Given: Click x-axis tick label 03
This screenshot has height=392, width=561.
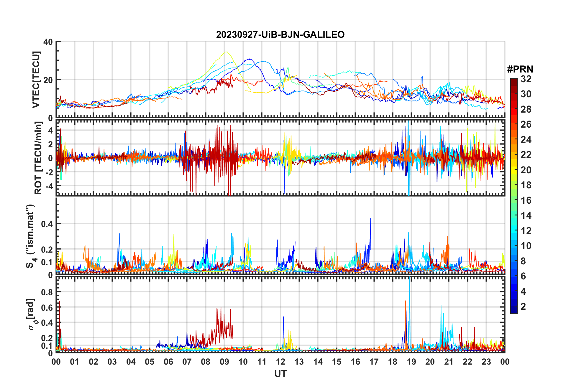Looking at the screenshot, I should (112, 362).
